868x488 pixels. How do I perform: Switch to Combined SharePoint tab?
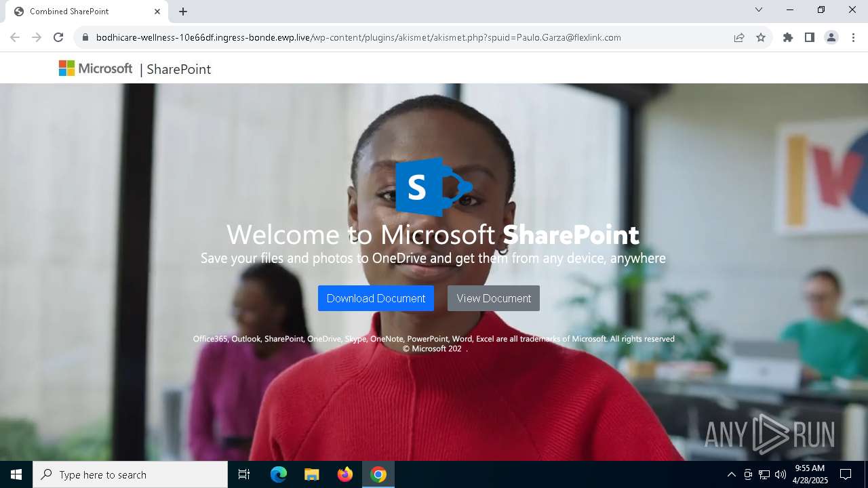tap(87, 12)
